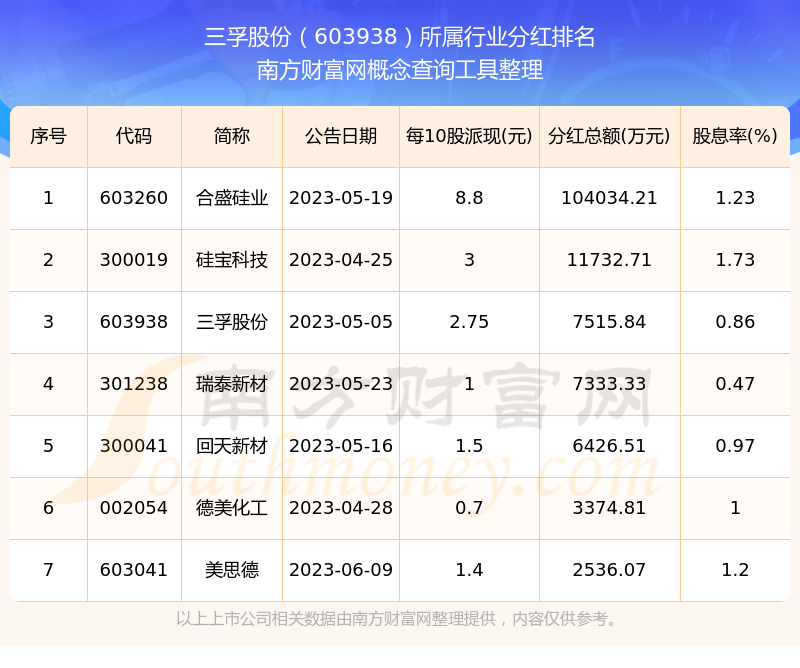
Task: Click the payout value 8.8
Action: click(469, 198)
